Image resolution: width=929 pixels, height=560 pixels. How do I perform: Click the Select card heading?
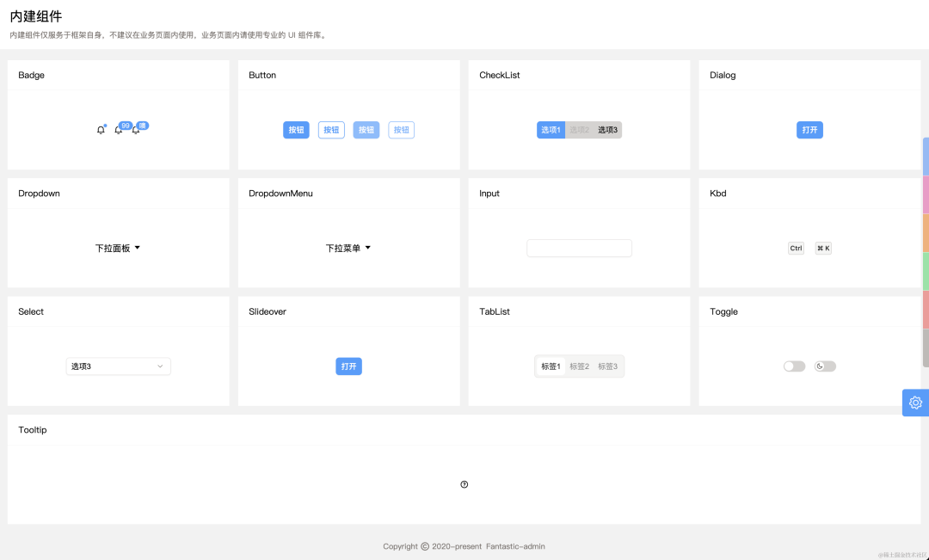(x=31, y=311)
